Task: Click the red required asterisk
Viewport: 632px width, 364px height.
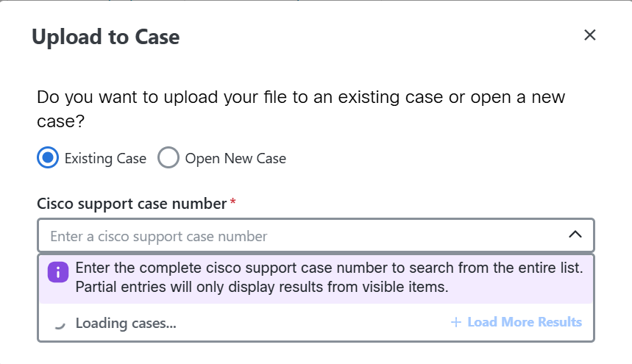Action: click(x=232, y=201)
